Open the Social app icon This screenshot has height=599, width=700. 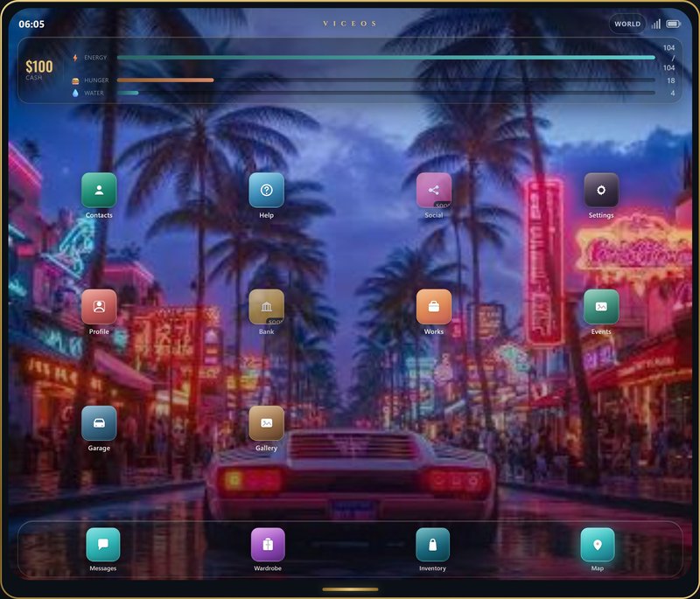coord(434,191)
